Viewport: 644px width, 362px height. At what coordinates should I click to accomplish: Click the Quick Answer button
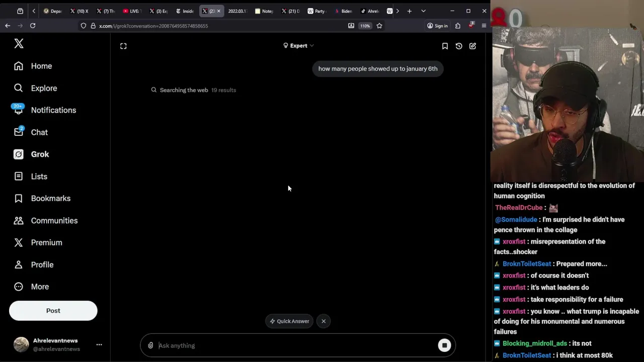[x=289, y=321]
